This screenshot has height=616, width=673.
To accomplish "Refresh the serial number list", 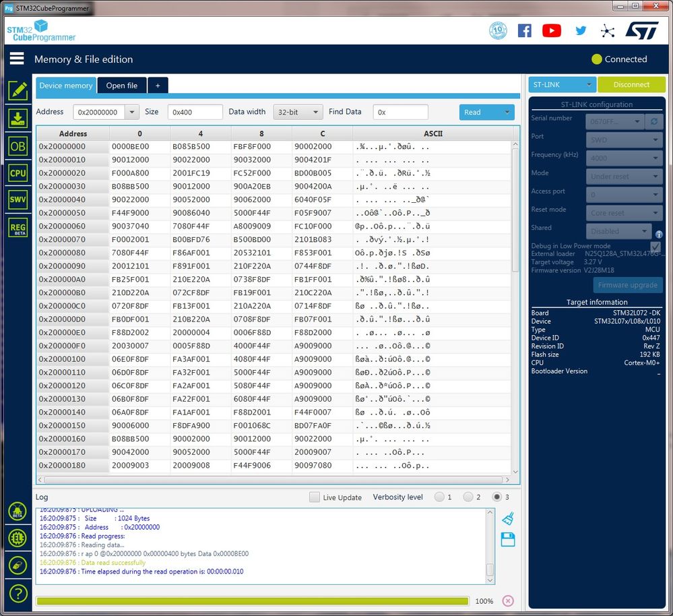I will [653, 121].
